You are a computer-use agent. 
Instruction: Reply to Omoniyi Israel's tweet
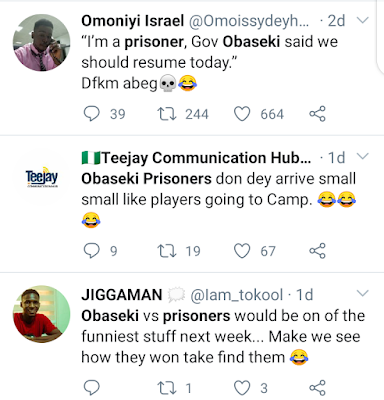[x=91, y=114]
